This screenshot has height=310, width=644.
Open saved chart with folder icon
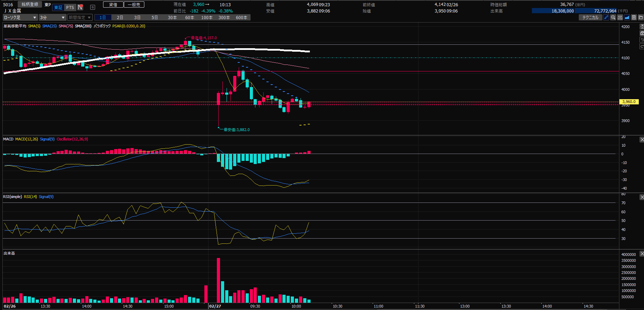click(x=641, y=17)
